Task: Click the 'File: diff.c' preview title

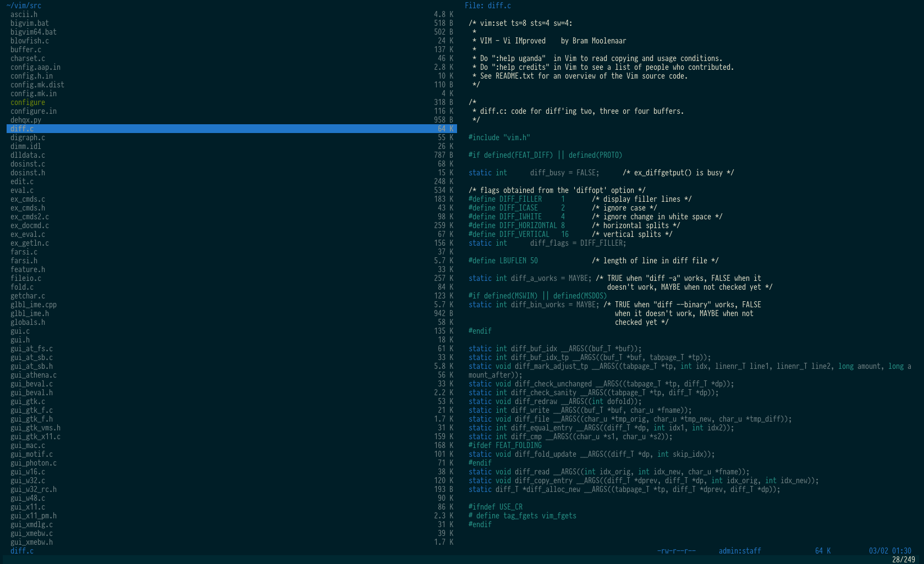Action: [488, 5]
